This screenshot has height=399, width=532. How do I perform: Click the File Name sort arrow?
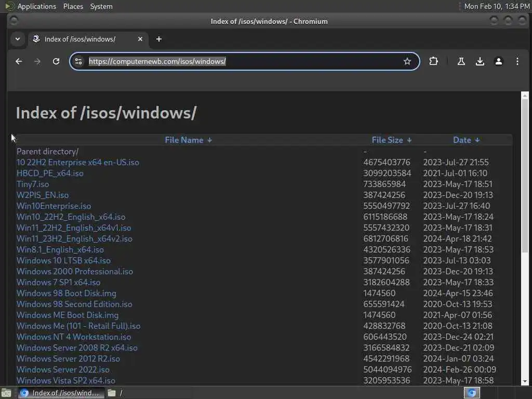pos(210,140)
